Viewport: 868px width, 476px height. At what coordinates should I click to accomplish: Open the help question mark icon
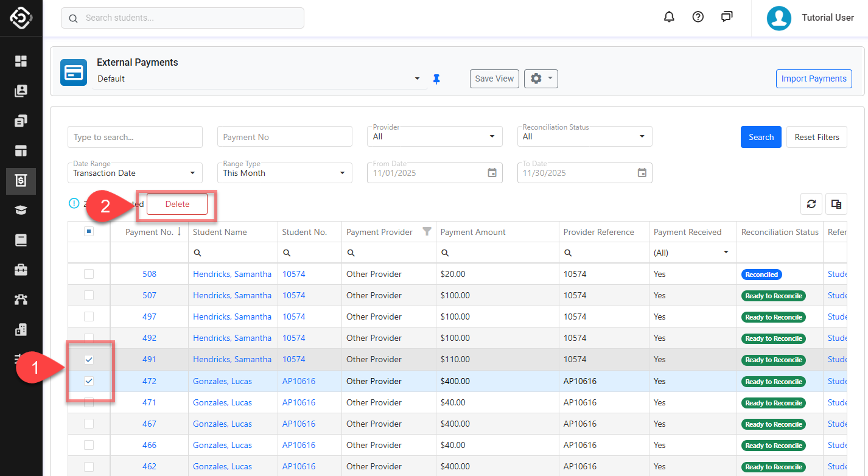coord(698,17)
